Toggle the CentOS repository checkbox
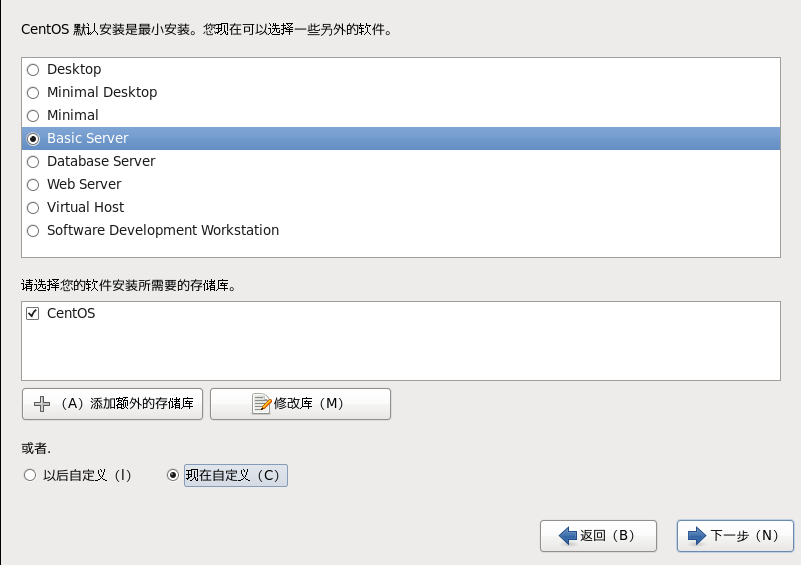Screen dimensions: 801x565 point(33,314)
